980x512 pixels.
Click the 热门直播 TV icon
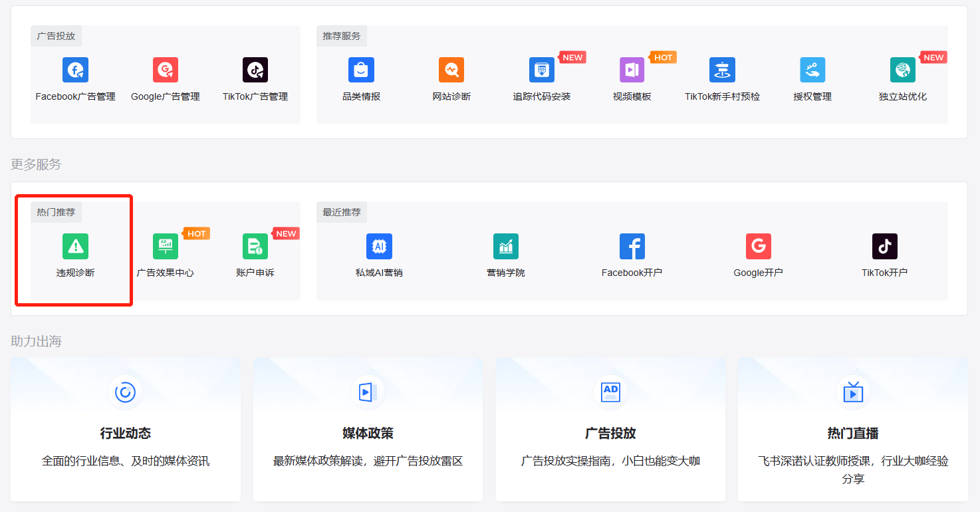(853, 392)
